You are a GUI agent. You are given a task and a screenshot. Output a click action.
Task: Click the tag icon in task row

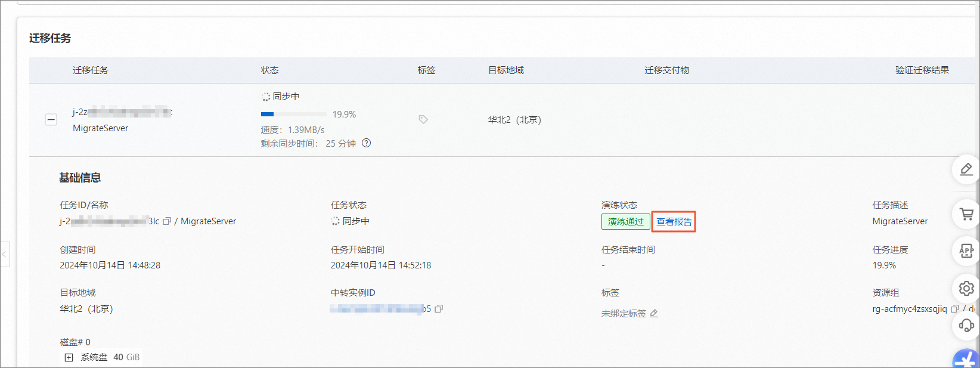tap(423, 120)
